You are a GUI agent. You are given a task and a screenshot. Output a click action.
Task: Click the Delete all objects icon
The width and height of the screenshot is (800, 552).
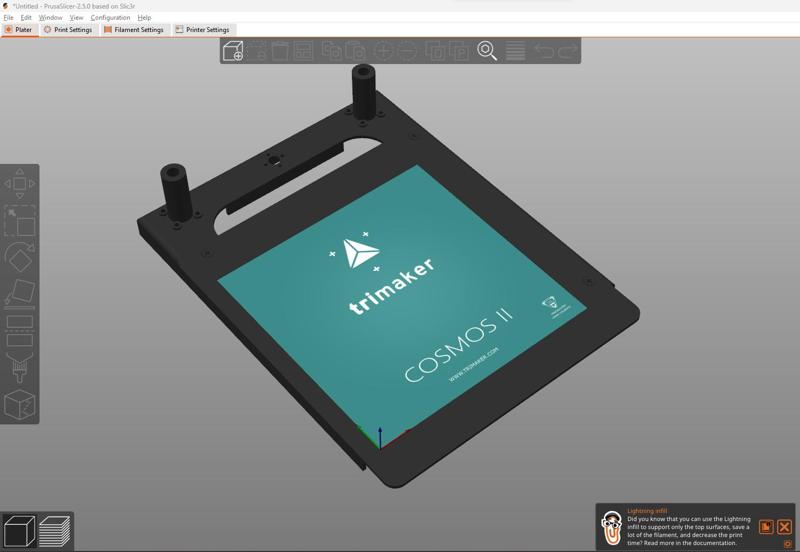tap(280, 51)
